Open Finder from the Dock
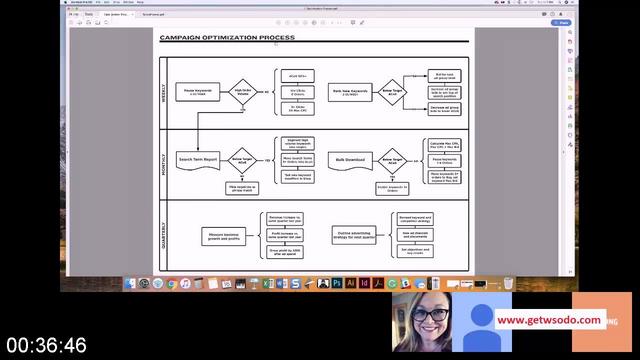 [x=130, y=283]
